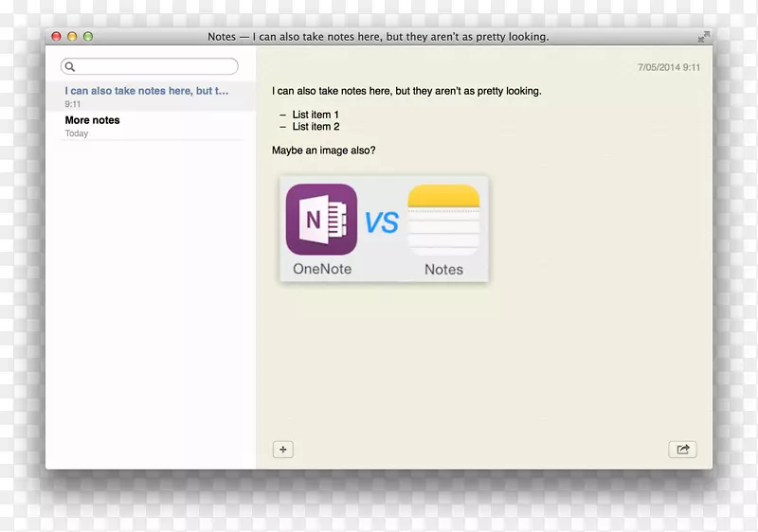Click on 'List item 2' text
The image size is (758, 532).
[x=316, y=127]
